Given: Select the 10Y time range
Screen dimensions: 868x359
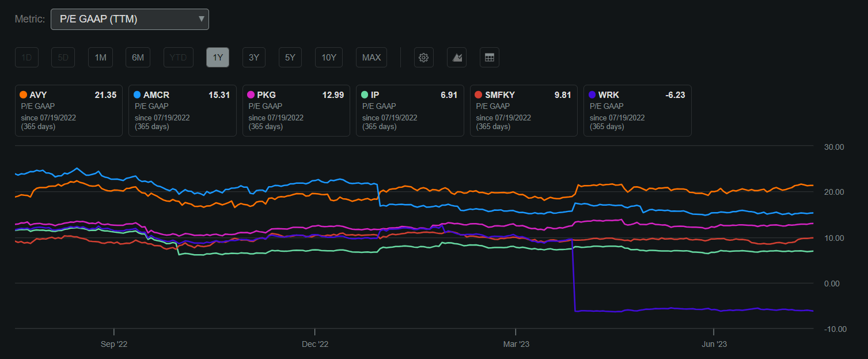Looking at the screenshot, I should point(329,58).
